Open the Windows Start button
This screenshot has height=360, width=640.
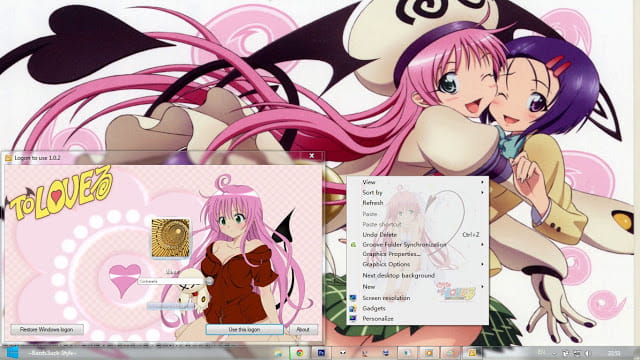13,353
